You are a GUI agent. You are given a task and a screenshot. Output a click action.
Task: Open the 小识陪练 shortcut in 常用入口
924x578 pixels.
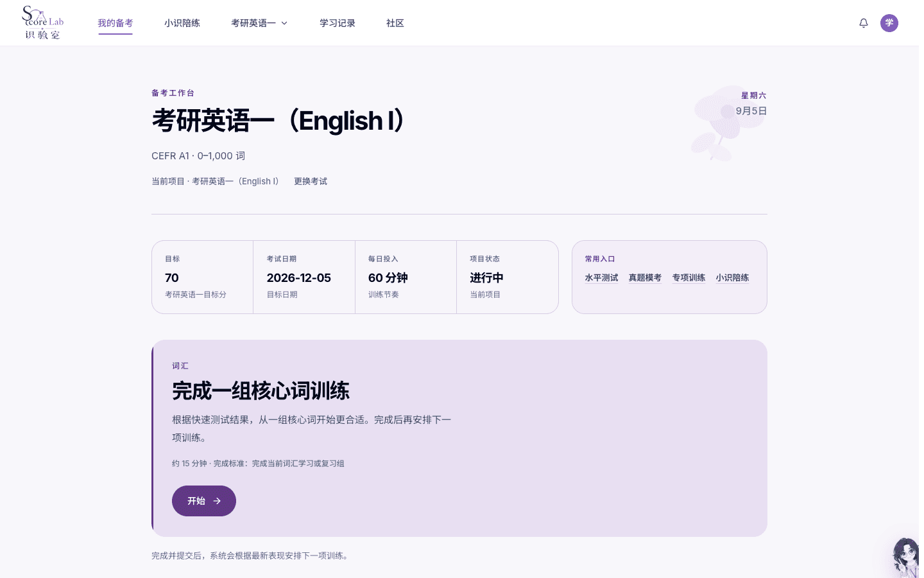(733, 277)
